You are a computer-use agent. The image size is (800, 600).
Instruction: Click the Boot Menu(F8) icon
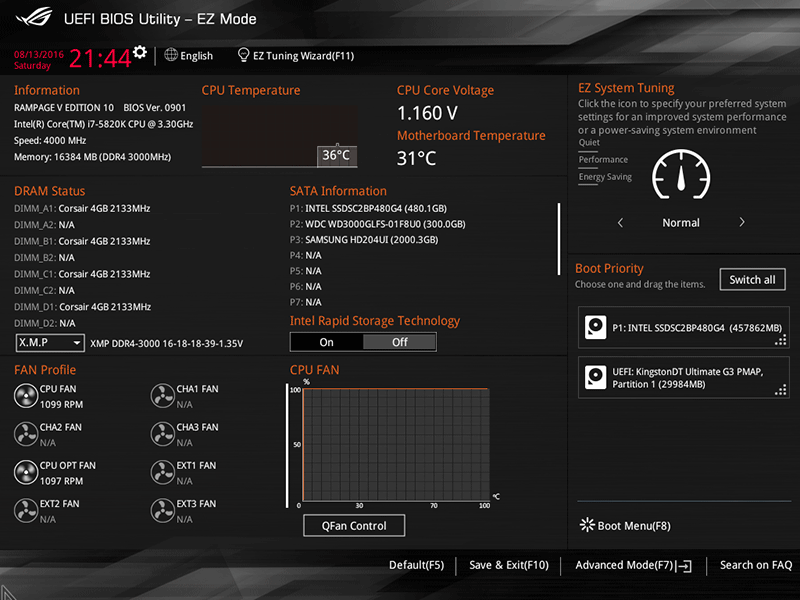tap(588, 525)
